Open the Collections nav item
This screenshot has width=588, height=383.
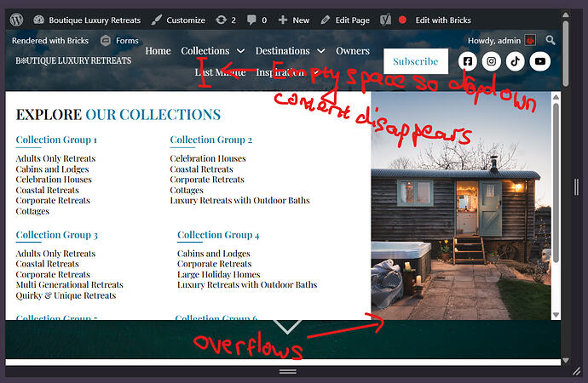(x=205, y=51)
